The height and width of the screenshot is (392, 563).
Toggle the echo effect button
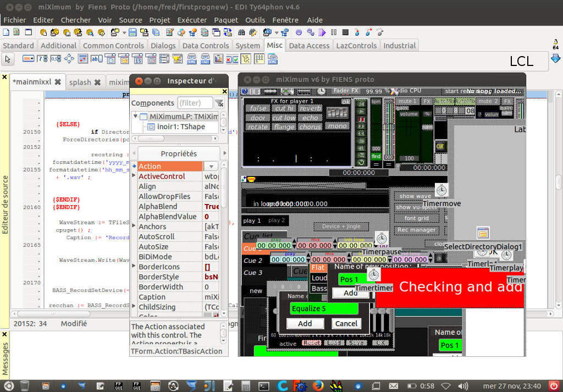310,118
